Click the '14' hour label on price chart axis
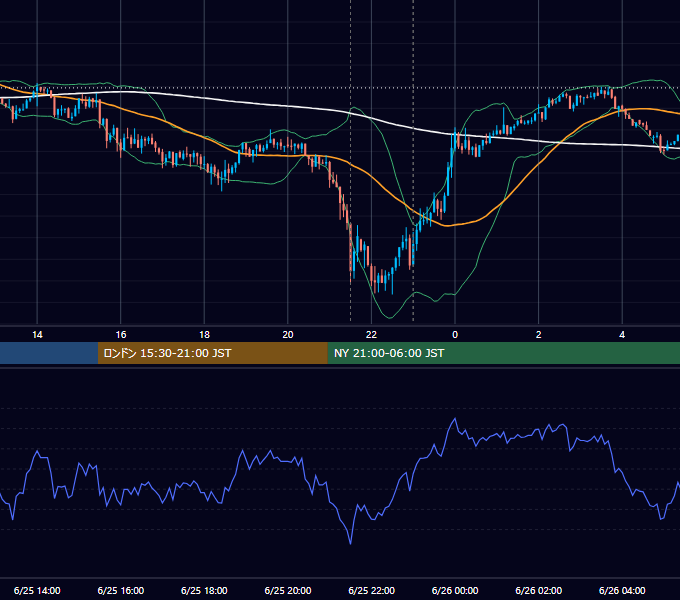Viewport: 680px width, 600px height. pyautogui.click(x=37, y=335)
